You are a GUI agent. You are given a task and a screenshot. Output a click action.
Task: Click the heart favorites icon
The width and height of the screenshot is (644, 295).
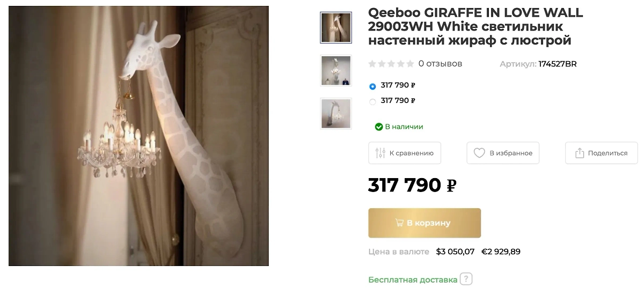coord(479,153)
